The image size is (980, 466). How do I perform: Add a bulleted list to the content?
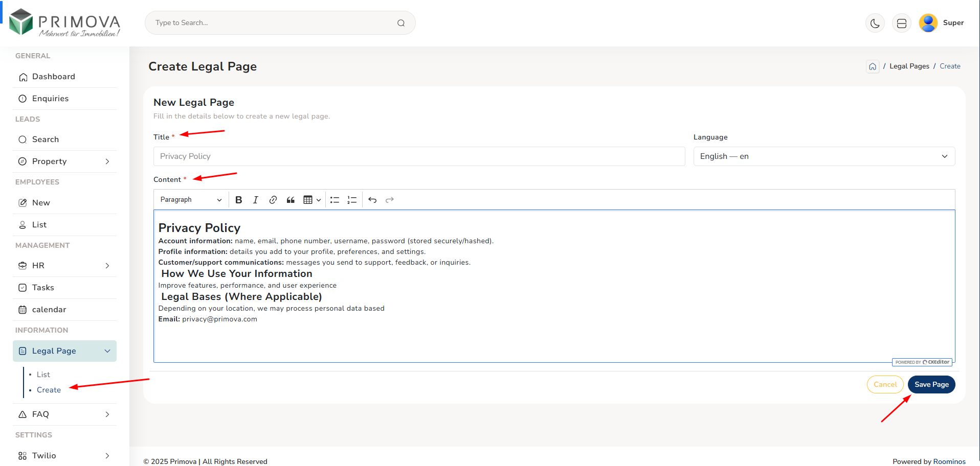[x=335, y=200]
